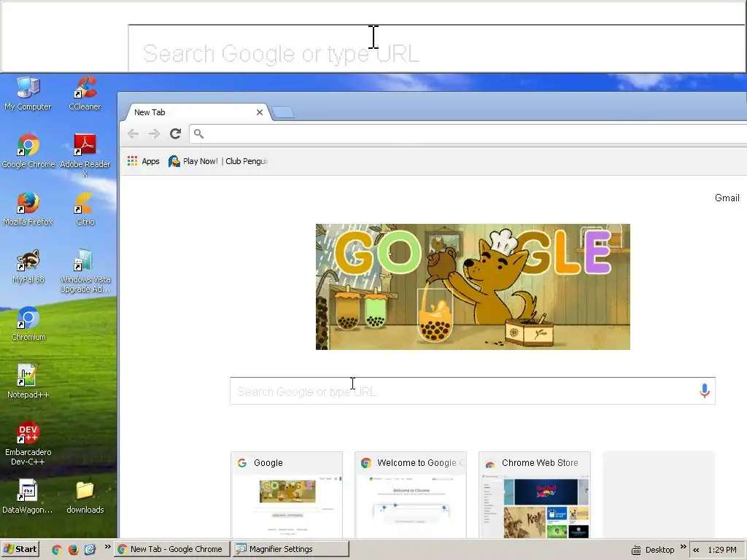Open Windows Vista Upgrade Advisor shortcut

85,271
